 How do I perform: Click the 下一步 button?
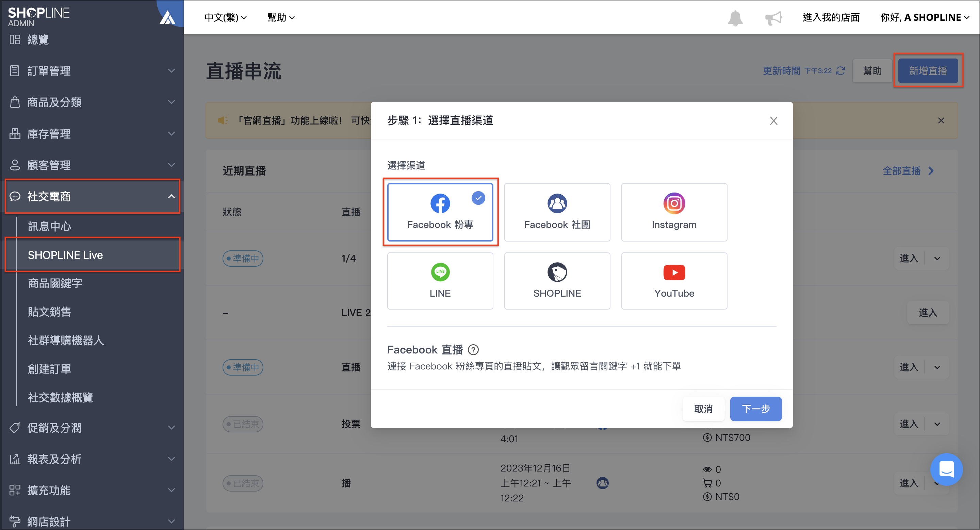pos(755,409)
